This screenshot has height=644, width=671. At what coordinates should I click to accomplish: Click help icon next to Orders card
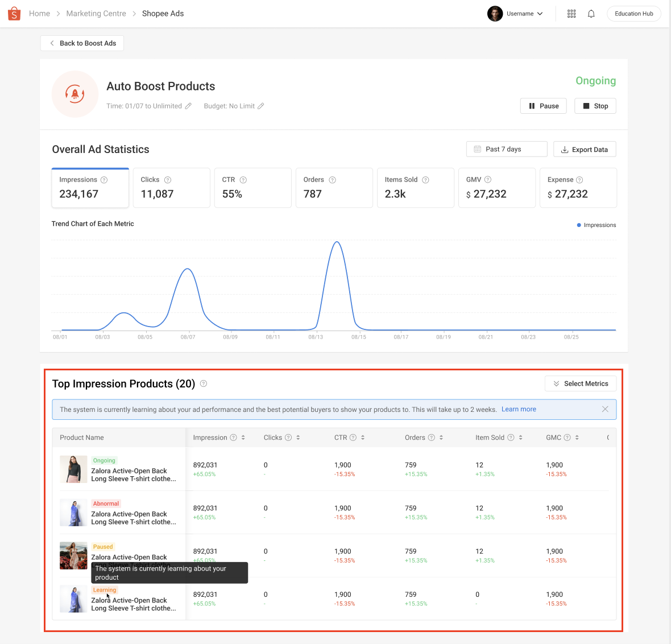click(x=332, y=180)
